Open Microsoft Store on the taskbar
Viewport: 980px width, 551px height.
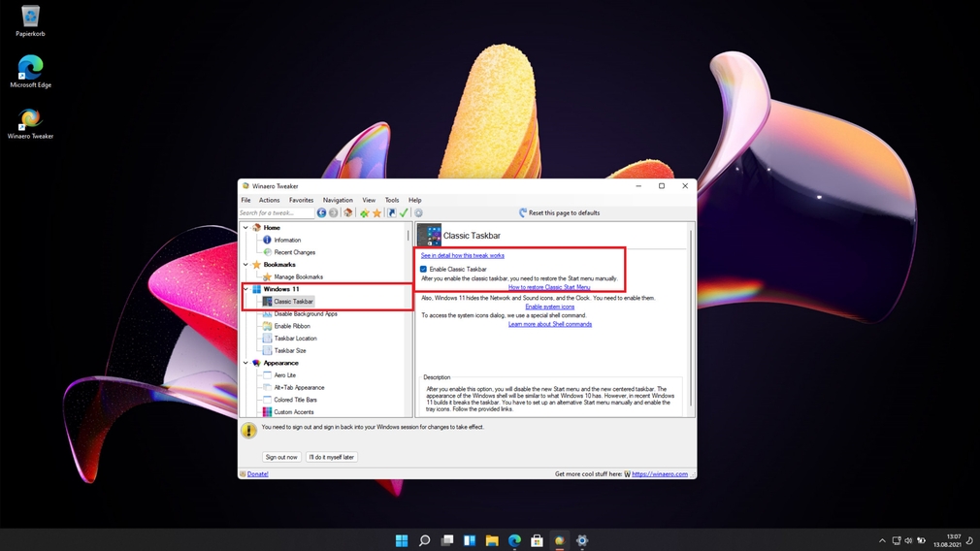click(537, 540)
